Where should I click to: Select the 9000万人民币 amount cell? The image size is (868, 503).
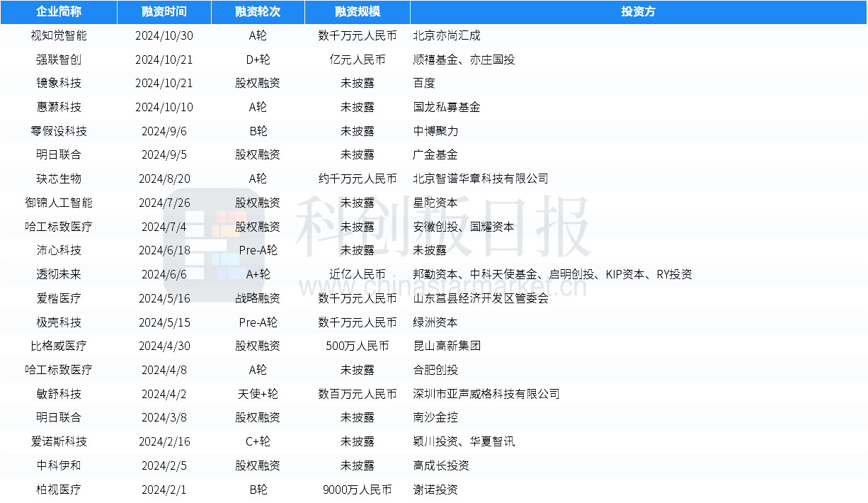click(357, 489)
